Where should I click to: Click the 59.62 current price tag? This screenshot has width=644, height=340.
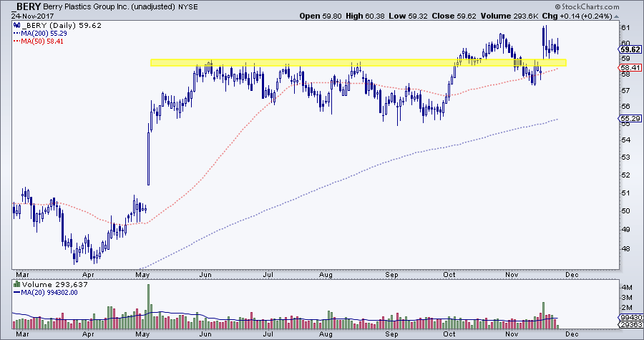click(x=629, y=50)
